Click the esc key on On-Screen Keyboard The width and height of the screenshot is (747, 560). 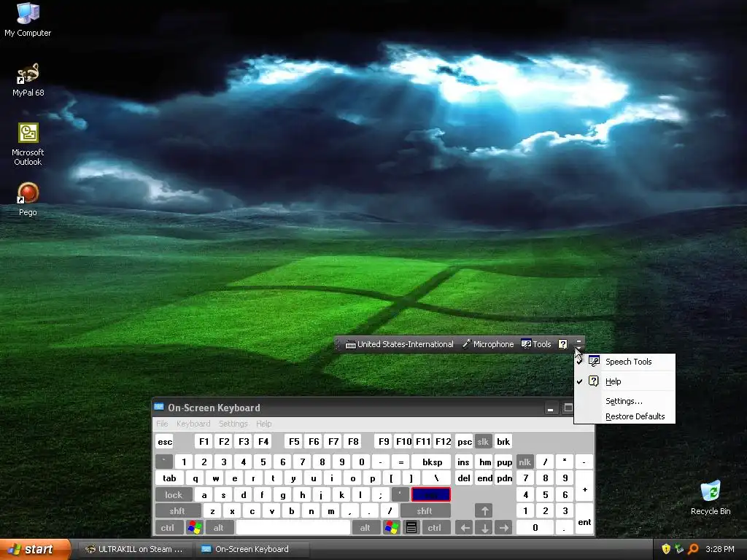pos(164,441)
